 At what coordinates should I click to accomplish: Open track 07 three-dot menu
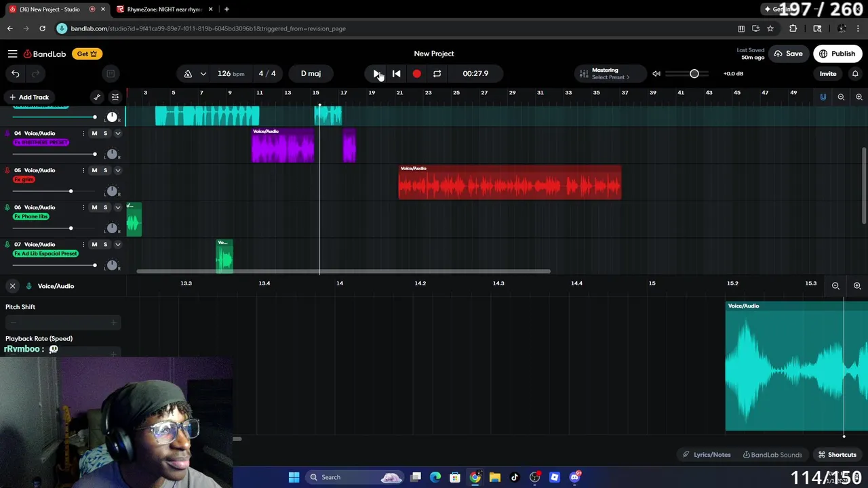pos(83,244)
